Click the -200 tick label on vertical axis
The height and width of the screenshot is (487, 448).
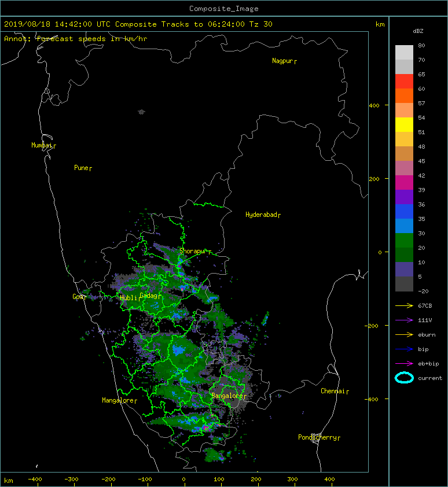372,326
